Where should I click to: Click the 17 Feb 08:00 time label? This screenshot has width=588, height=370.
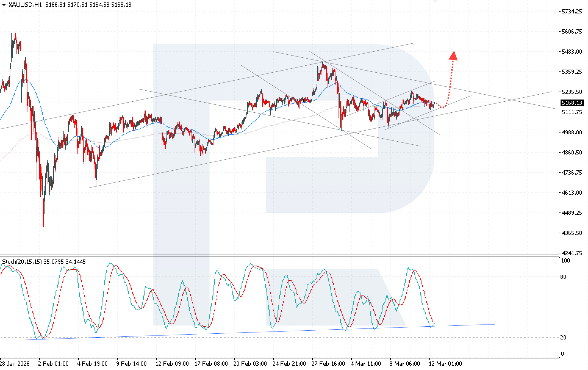click(211, 364)
